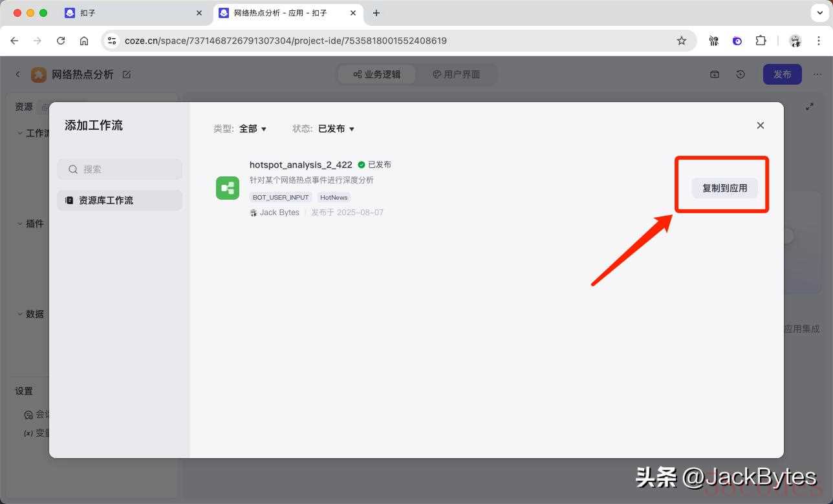The image size is (833, 504).
Task: Click the 资源 heading in the sidebar
Action: [x=24, y=107]
